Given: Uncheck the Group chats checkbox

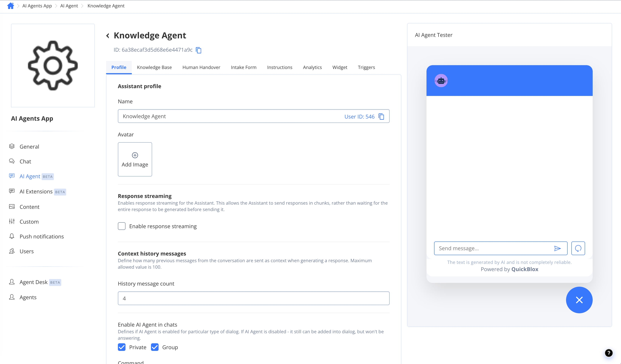Looking at the screenshot, I should click(x=155, y=347).
